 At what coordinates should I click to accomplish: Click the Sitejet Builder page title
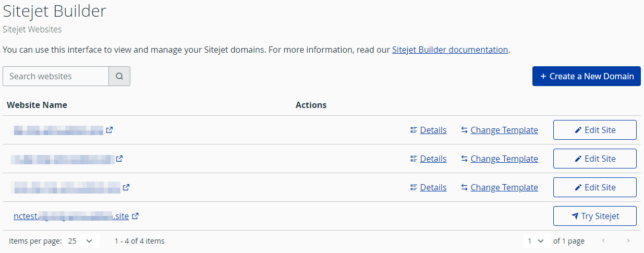55,11
